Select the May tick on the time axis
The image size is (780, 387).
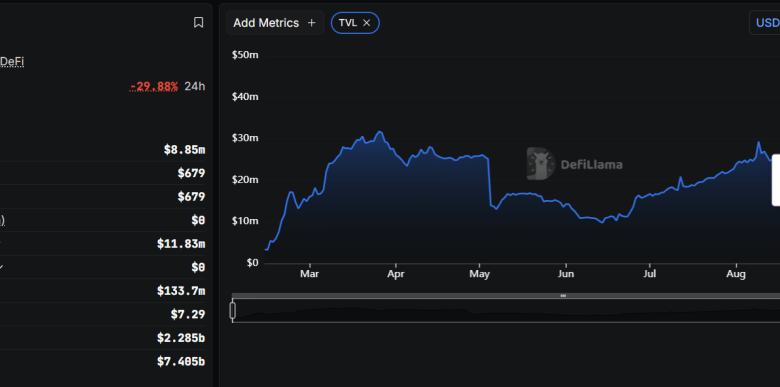point(480,274)
